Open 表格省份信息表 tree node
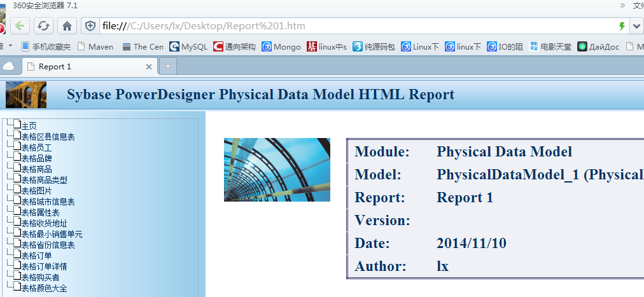 tap(48, 245)
